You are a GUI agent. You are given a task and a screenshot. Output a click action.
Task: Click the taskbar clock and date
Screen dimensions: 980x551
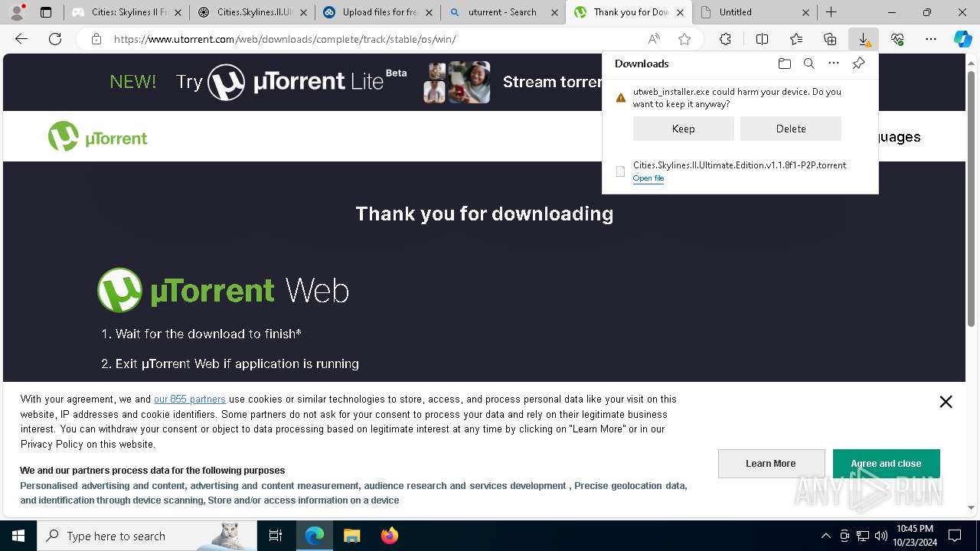point(914,536)
